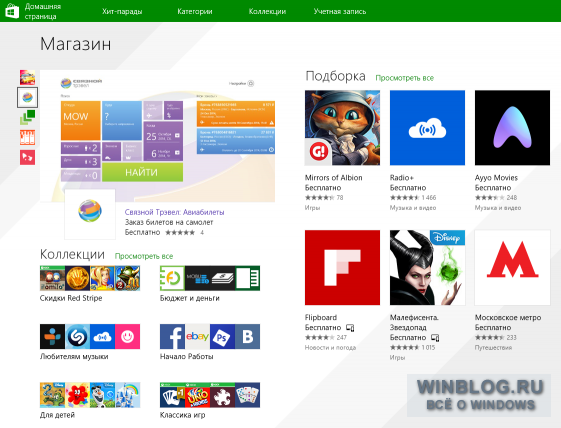The height and width of the screenshot is (428, 561).
Task: Click the Radio+ title text
Action: (401, 178)
